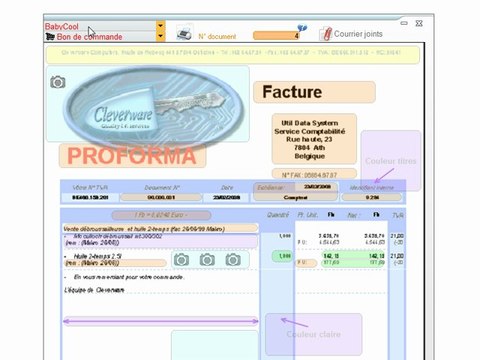Screen dimensions: 480x360
Task: Select the Huile 2-temps item text
Action: coord(97,256)
